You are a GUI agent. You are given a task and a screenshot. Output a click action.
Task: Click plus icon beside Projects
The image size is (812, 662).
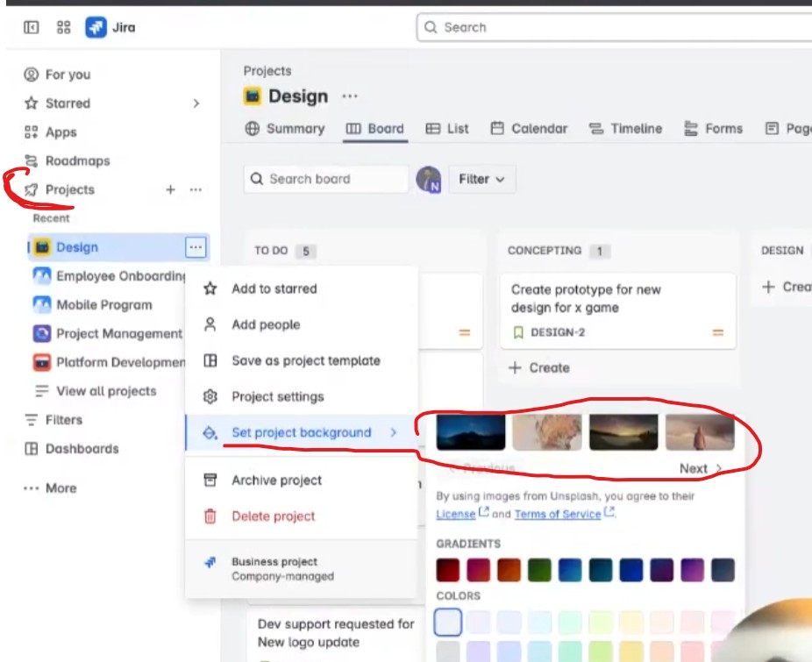[170, 189]
